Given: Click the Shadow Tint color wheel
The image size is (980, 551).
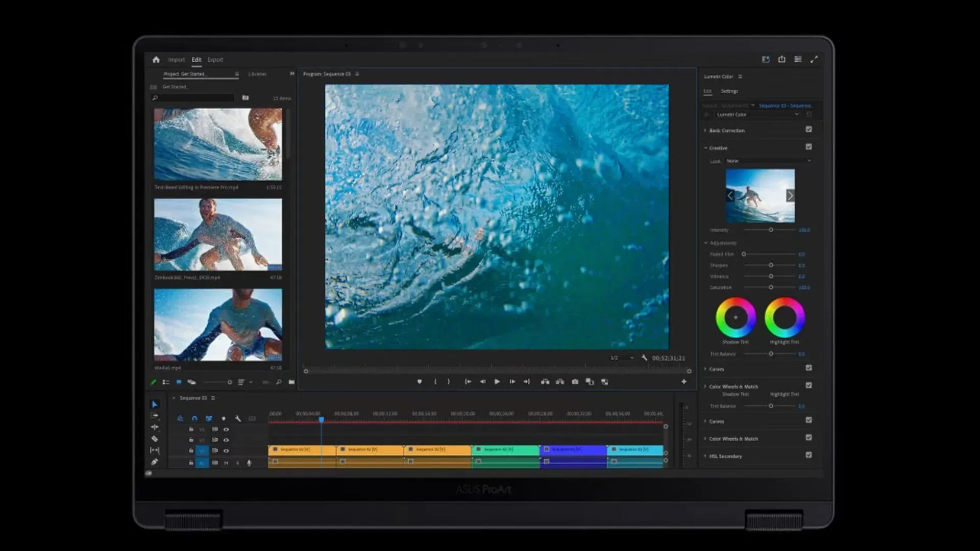Looking at the screenshot, I should click(736, 317).
